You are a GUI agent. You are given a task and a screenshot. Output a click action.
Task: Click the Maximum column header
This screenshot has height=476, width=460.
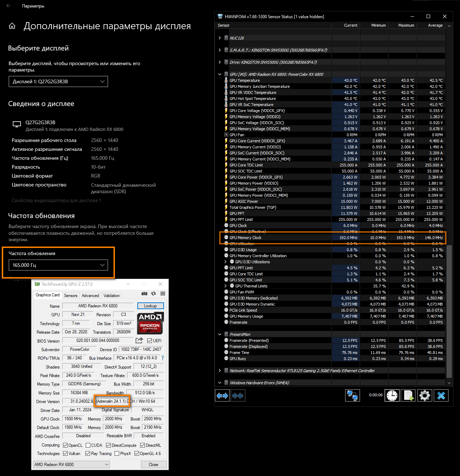coord(403,25)
